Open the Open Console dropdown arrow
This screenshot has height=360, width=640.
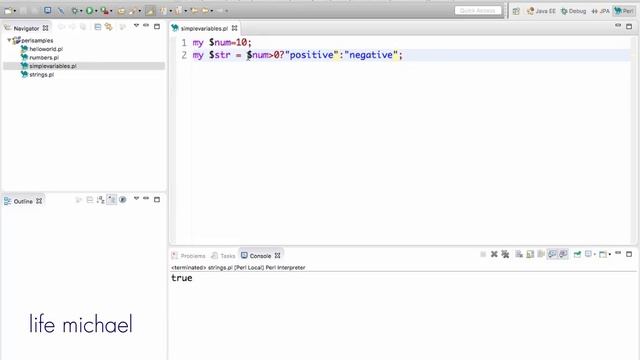[609, 255]
